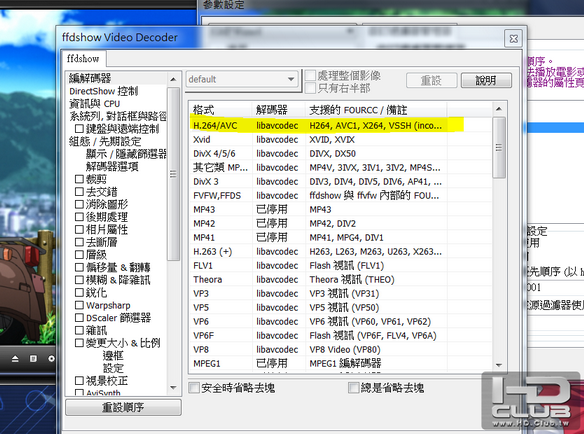584x434 pixels.
Task: Change the MP43 decoder setting 已停用
Action: [x=272, y=209]
